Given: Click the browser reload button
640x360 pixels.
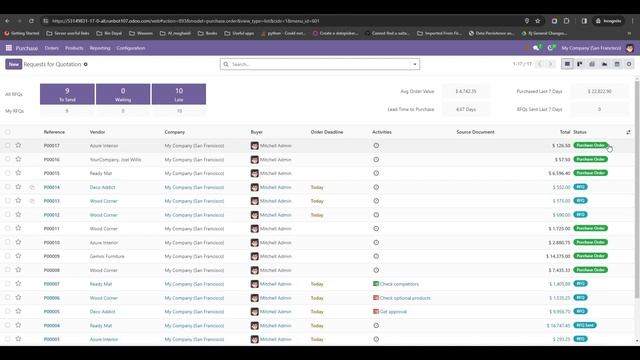Looking at the screenshot, I should pyautogui.click(x=31, y=21).
